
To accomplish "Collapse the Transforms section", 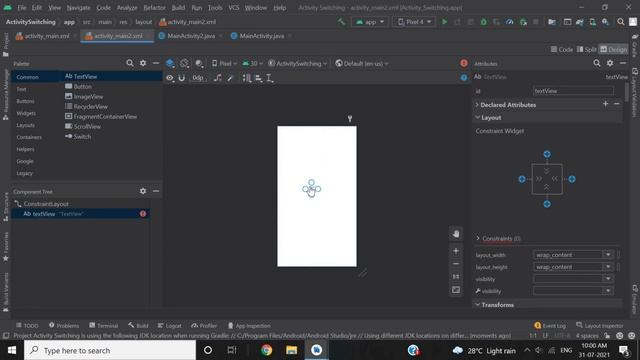I will pos(477,304).
